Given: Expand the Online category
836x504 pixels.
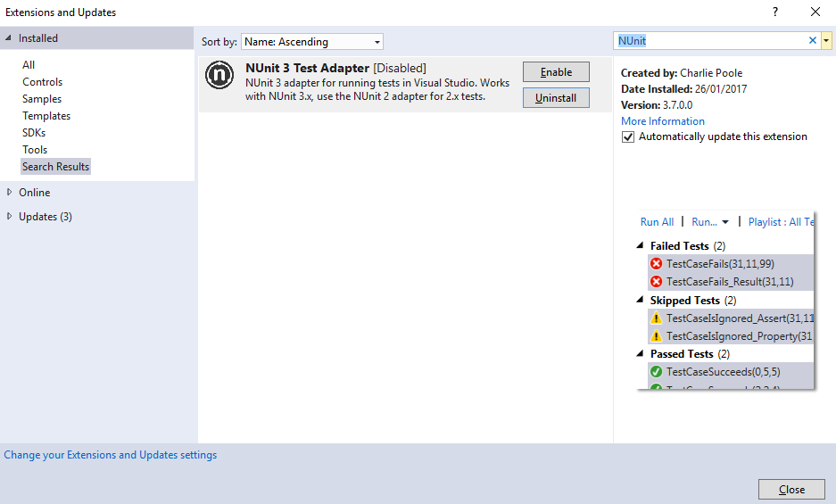Looking at the screenshot, I should (x=9, y=193).
